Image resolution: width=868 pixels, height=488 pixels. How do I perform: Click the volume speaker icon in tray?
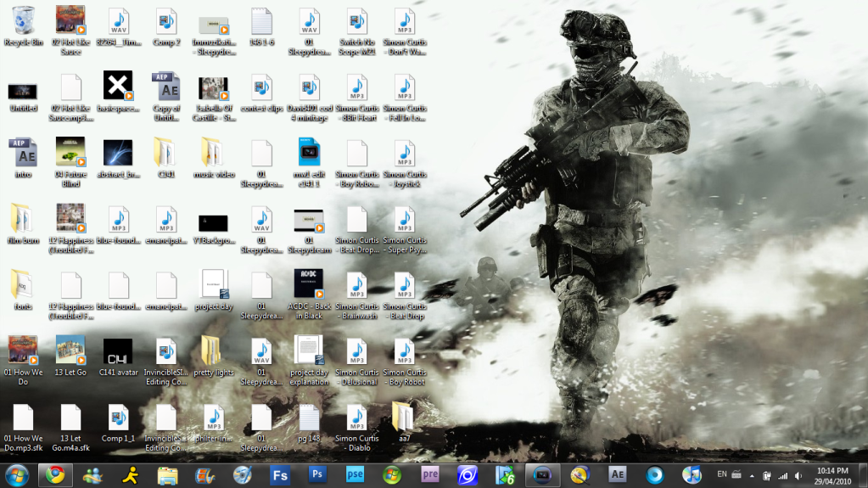click(x=798, y=475)
